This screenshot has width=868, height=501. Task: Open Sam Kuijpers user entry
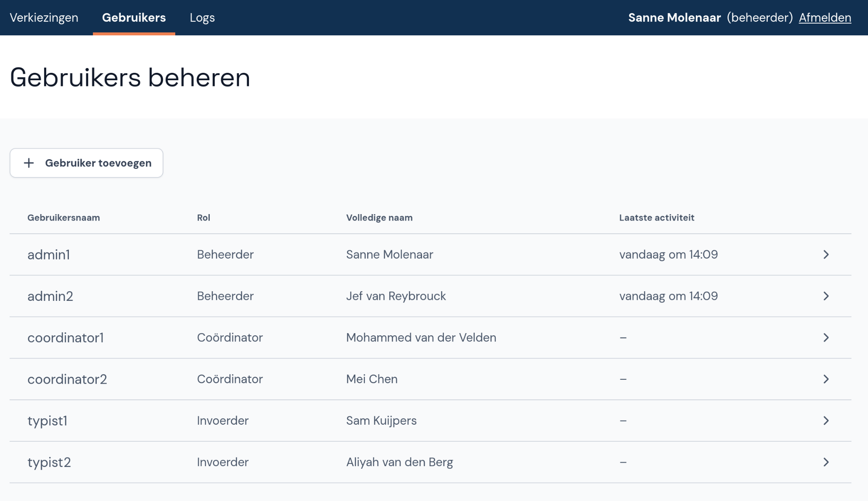coord(381,421)
